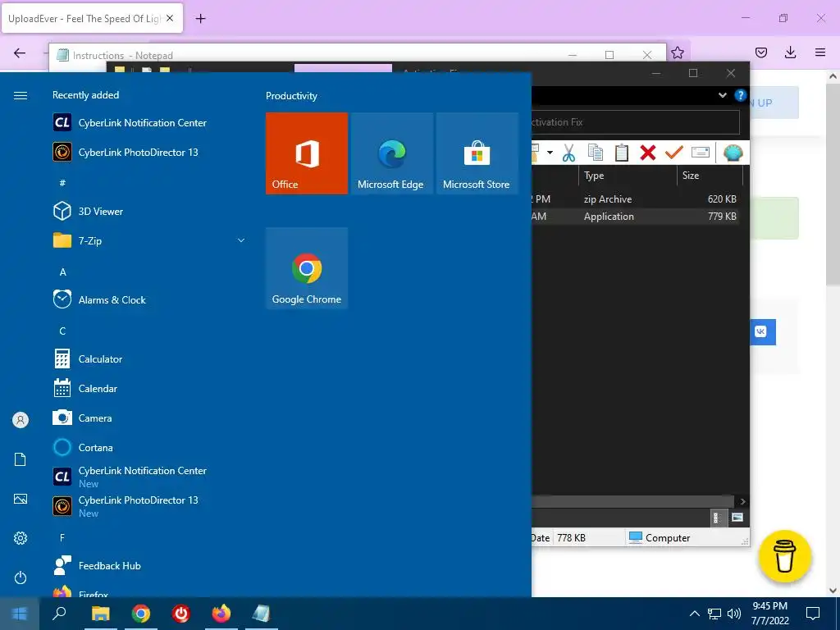Click the Copy icon in file manager toolbar
The width and height of the screenshot is (840, 630).
point(596,153)
